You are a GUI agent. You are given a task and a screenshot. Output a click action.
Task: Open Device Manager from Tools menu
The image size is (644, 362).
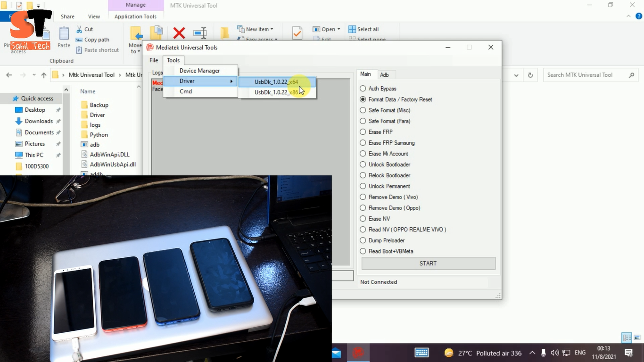pyautogui.click(x=200, y=71)
